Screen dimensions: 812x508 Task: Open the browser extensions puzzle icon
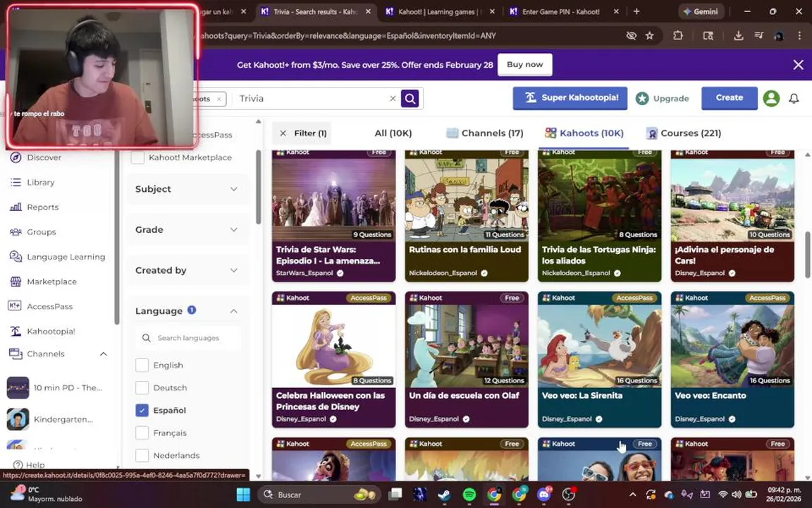click(x=678, y=36)
